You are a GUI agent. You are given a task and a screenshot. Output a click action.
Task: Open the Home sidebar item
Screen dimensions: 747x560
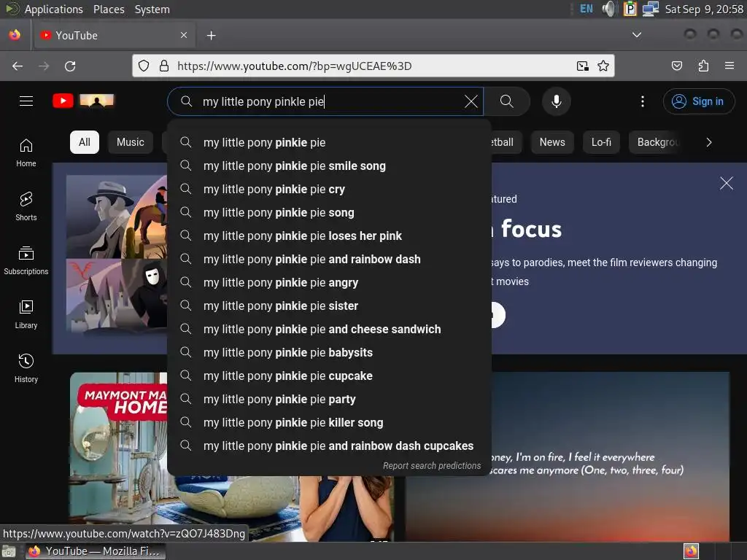[x=26, y=153]
